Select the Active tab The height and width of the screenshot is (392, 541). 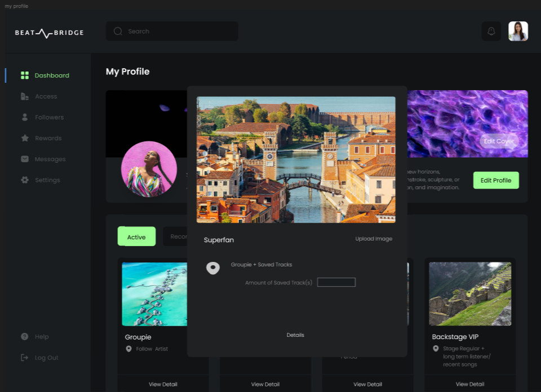[136, 237]
